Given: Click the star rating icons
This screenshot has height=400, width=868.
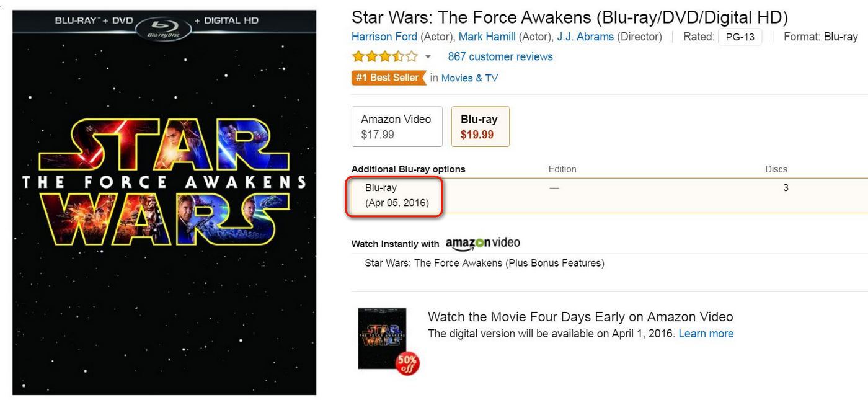Looking at the screenshot, I should (384, 57).
